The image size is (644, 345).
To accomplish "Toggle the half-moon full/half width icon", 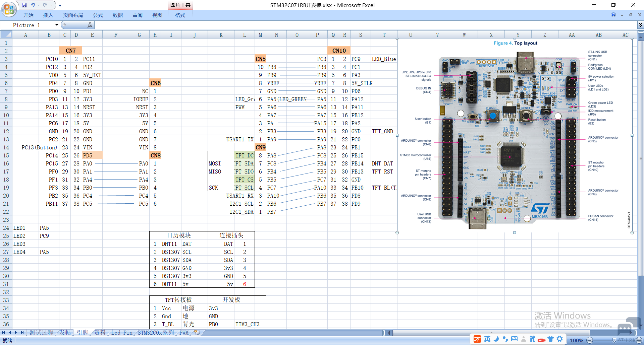I will click(496, 339).
